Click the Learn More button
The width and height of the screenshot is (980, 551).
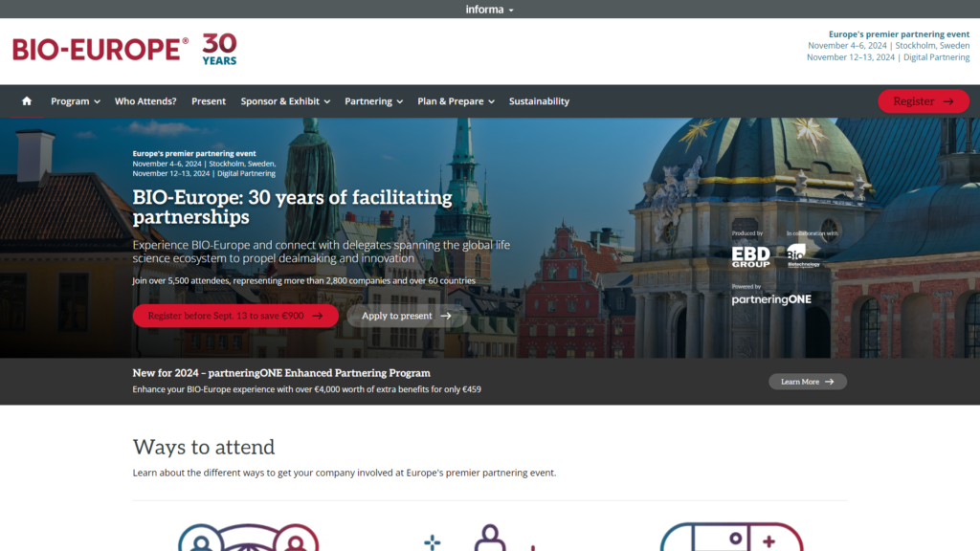(808, 382)
